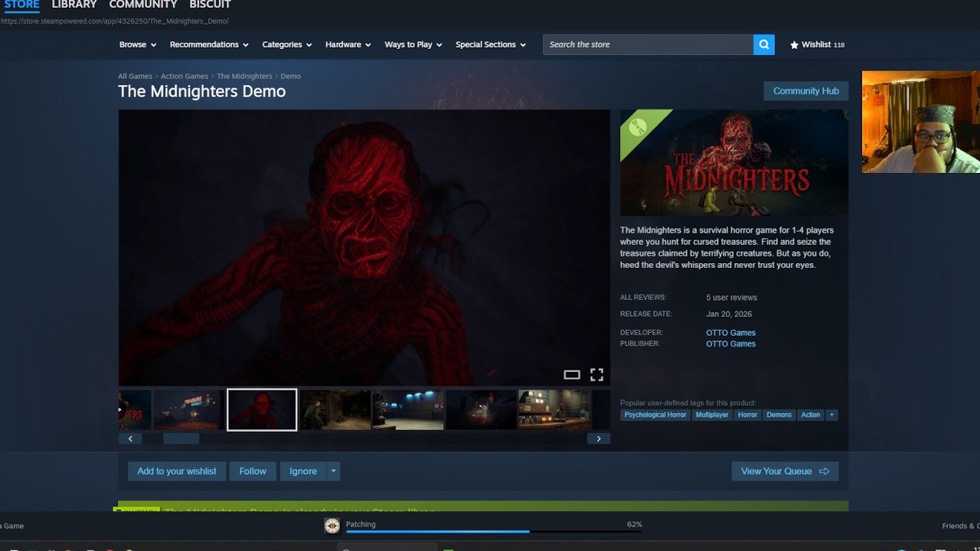
Task: Go to the STORE tab
Action: click(x=21, y=5)
